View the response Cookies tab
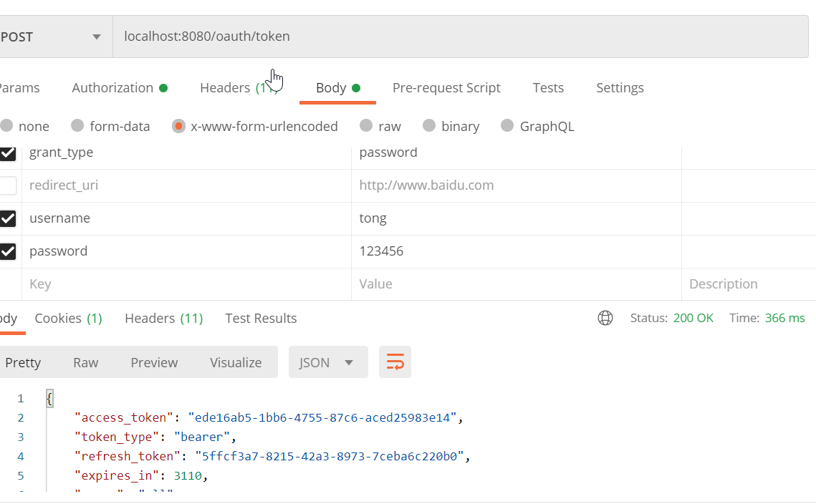The width and height of the screenshot is (816, 504). point(68,319)
